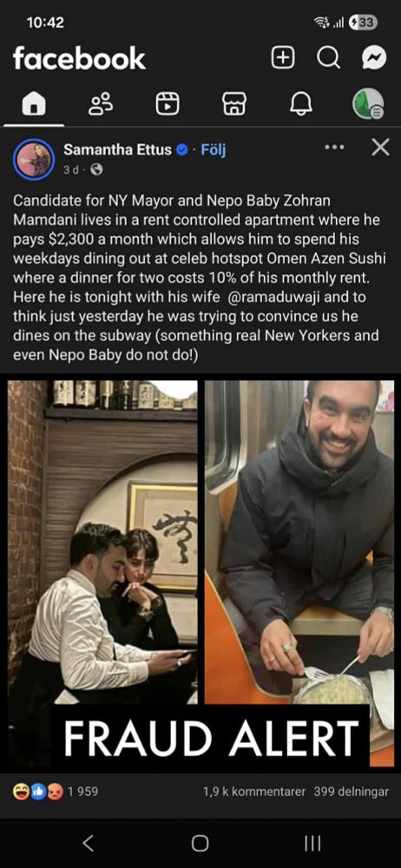Open Samantha Ettus profile picture
The width and height of the screenshot is (401, 868).
coord(34,159)
